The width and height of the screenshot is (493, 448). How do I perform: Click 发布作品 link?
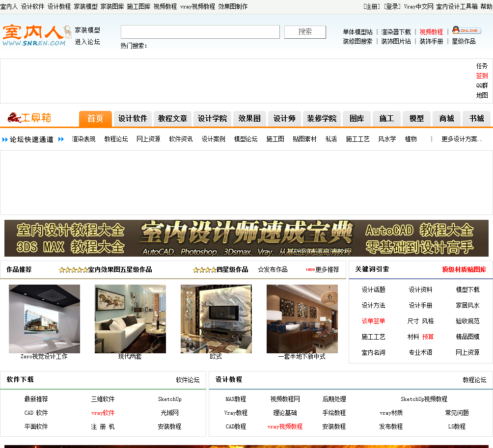273,269
